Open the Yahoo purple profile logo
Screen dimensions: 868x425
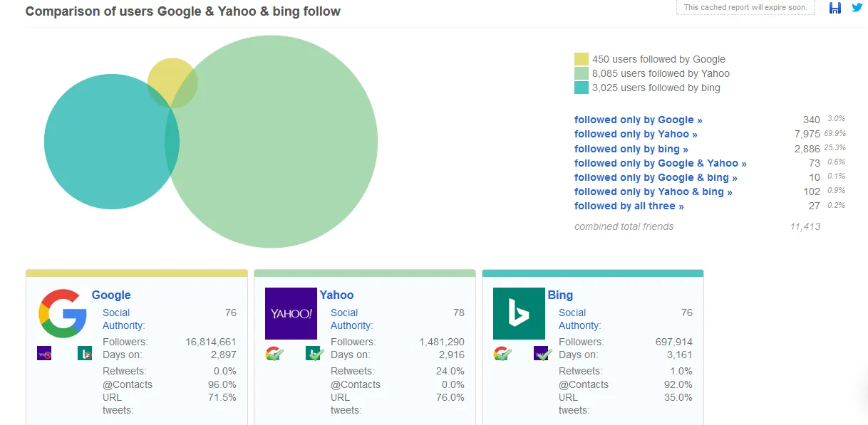(291, 313)
